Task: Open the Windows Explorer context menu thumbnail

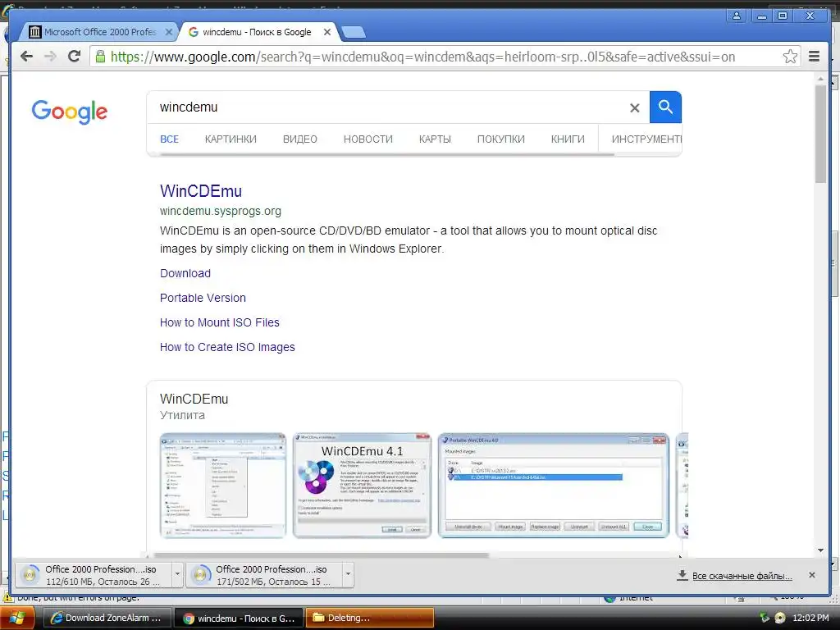Action: tap(223, 486)
